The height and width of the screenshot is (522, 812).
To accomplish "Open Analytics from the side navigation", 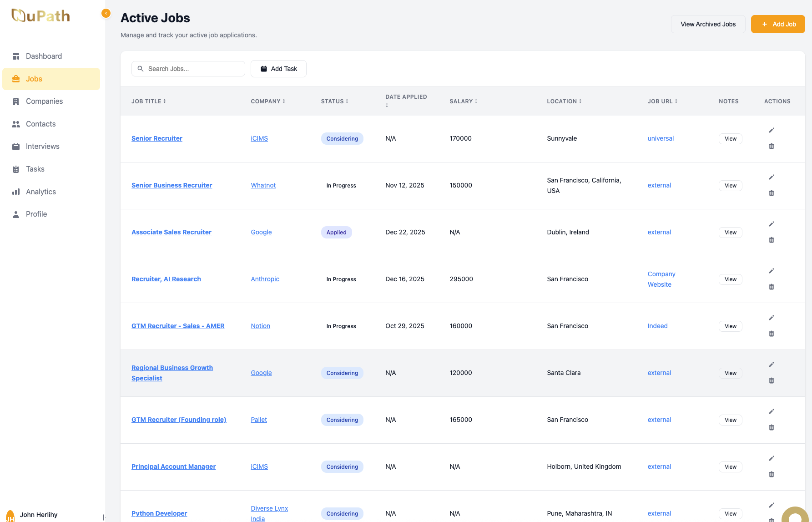I will (x=40, y=192).
